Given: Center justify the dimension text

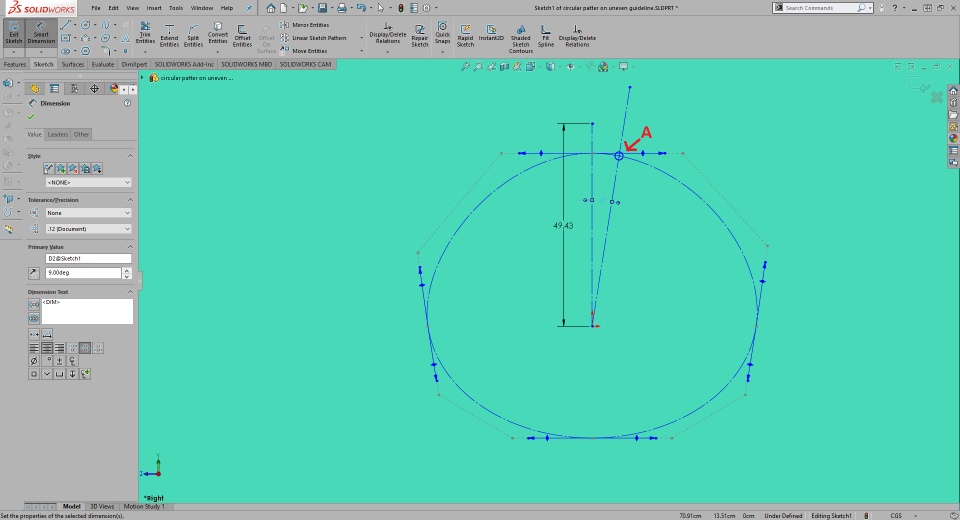Looking at the screenshot, I should (47, 348).
